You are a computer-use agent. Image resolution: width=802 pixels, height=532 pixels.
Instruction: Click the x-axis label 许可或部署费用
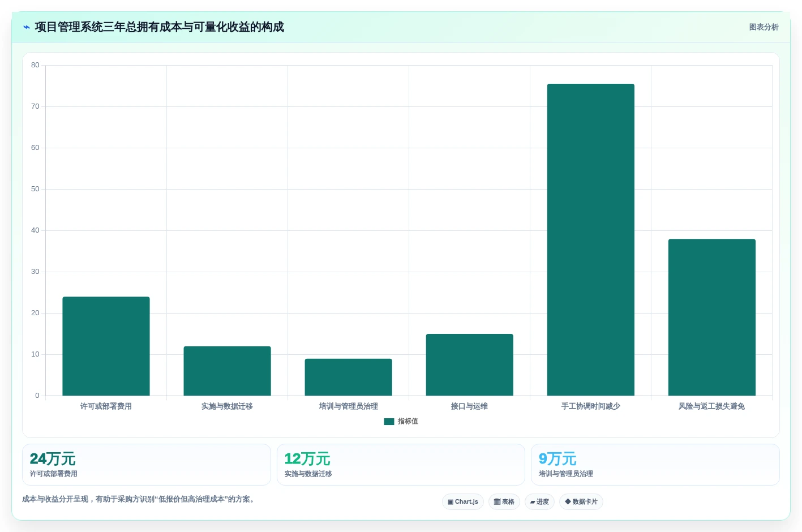(x=106, y=406)
